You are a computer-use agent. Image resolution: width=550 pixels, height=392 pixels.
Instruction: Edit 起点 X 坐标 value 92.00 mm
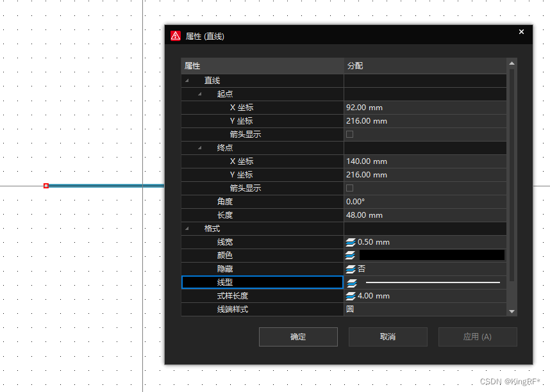(x=425, y=108)
